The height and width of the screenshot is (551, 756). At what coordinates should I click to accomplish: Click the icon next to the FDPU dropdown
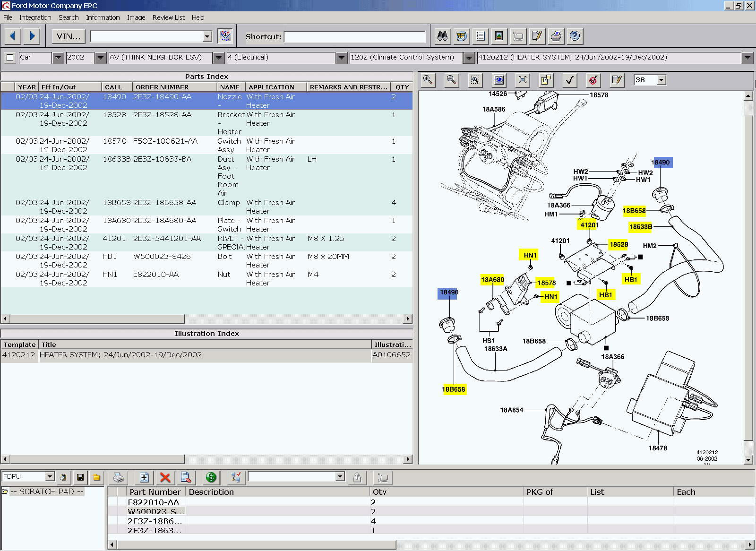pyautogui.click(x=64, y=478)
